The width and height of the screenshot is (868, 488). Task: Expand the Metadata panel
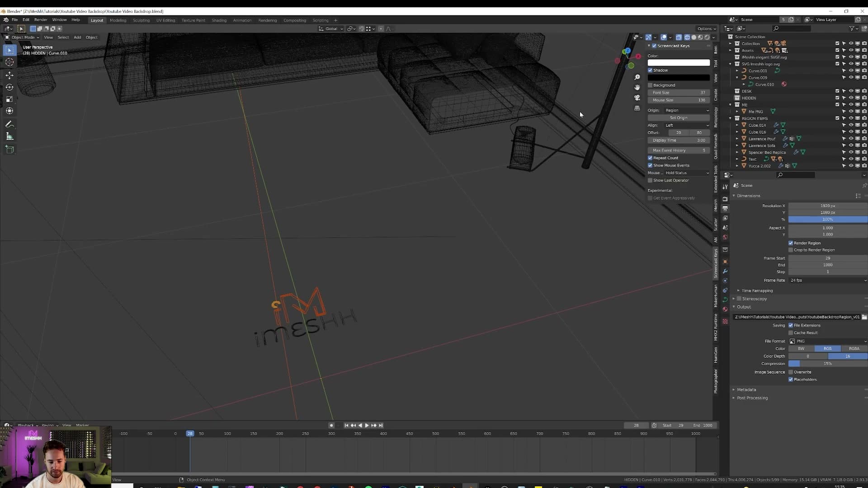[746, 389]
